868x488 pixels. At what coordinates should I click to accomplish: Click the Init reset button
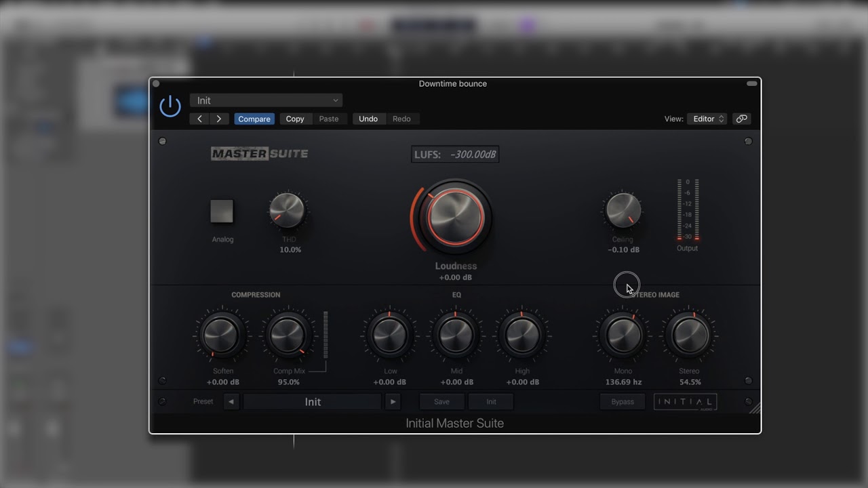pyautogui.click(x=491, y=402)
